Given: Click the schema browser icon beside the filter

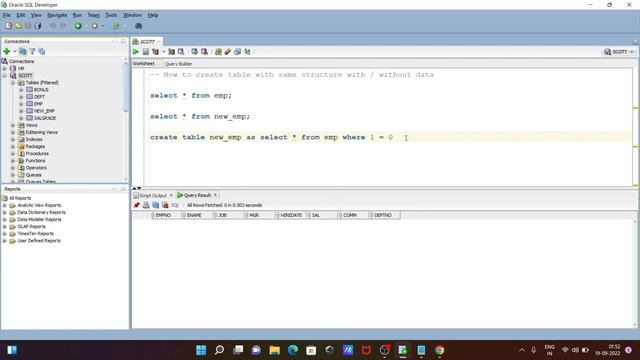Looking at the screenshot, I should pyautogui.click(x=42, y=51).
